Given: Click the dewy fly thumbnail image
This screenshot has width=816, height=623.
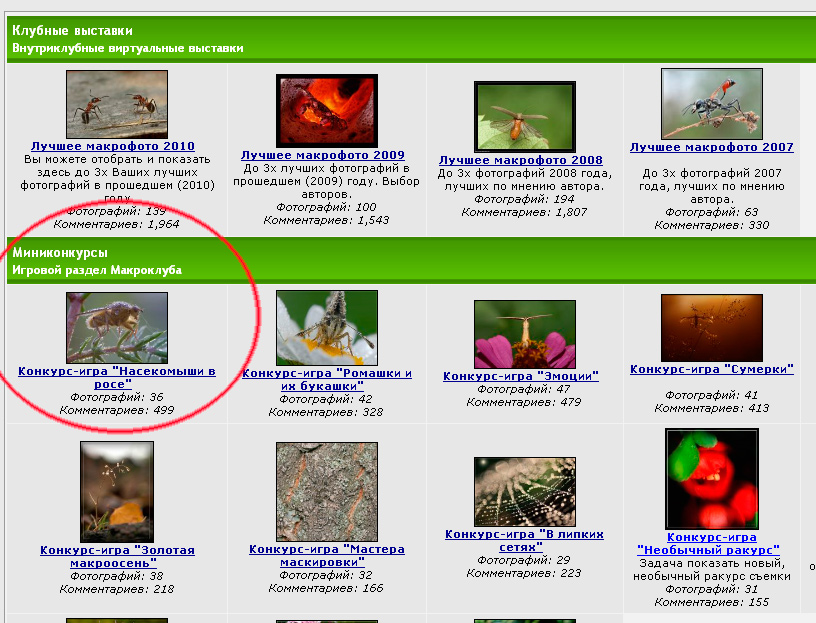Looking at the screenshot, I should coord(117,327).
